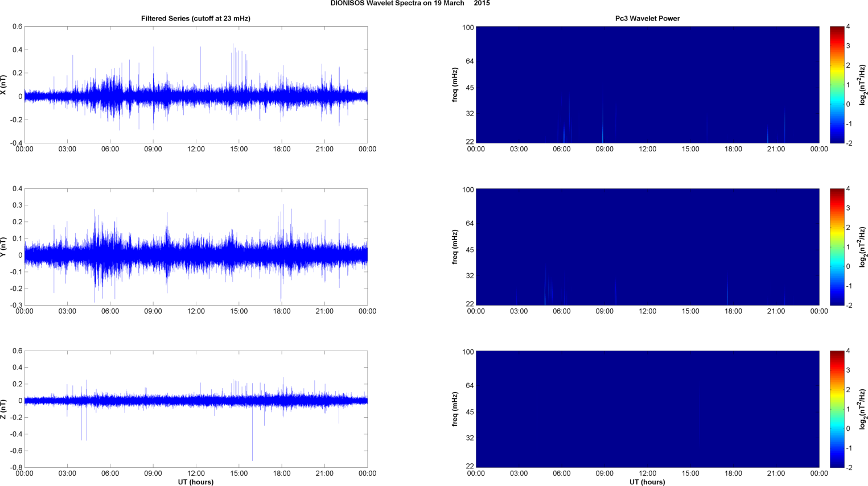This screenshot has width=868, height=486.
Task: Click the -0.8 tick on Z series axis
Action: click(x=15, y=467)
